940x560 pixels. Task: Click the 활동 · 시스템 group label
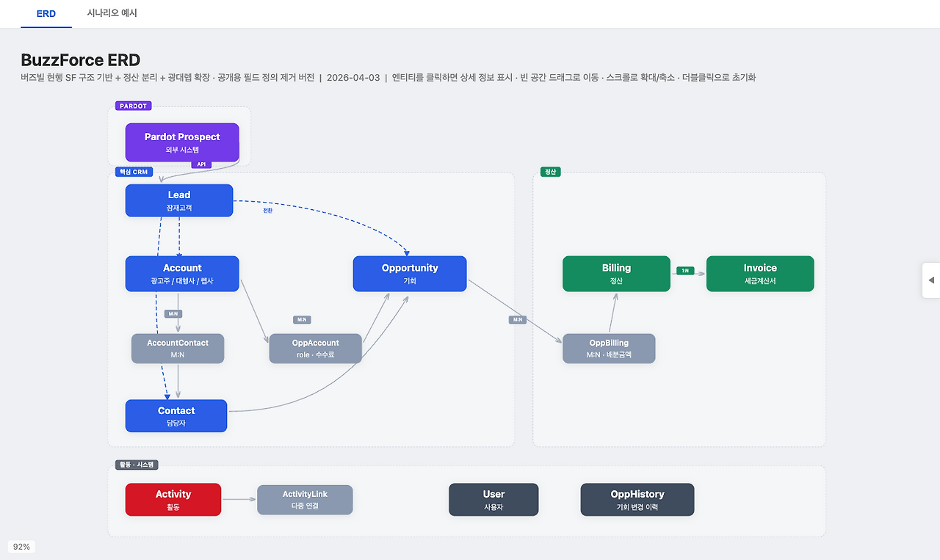137,465
